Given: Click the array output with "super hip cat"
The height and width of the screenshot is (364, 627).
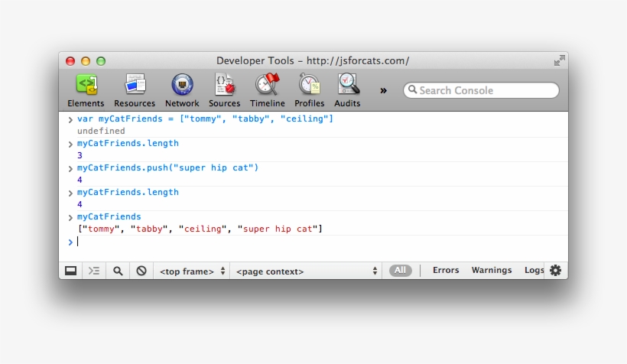Looking at the screenshot, I should [200, 229].
